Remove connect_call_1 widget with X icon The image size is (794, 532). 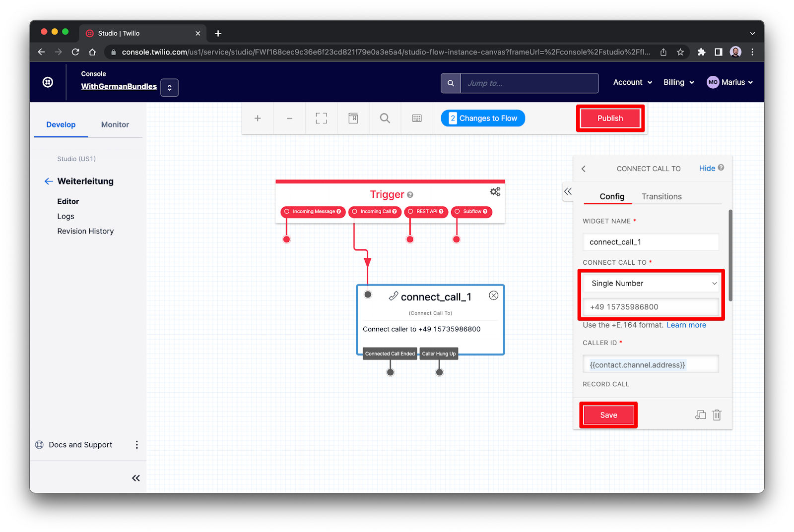click(493, 296)
